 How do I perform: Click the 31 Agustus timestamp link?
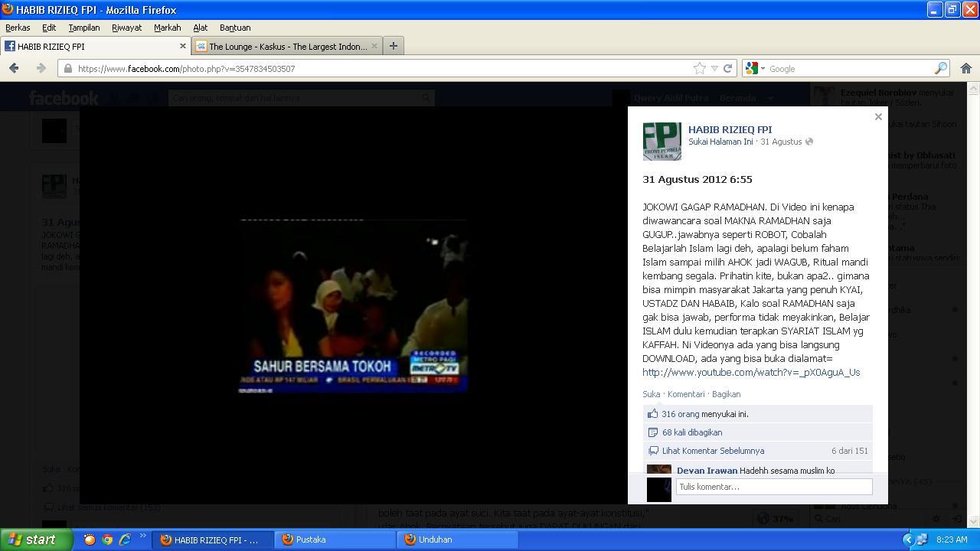pos(781,142)
